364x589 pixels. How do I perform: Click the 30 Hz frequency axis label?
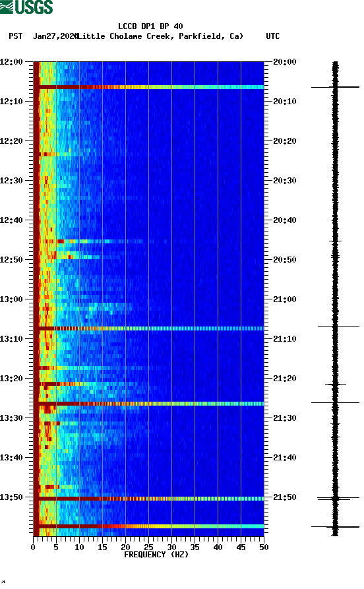pyautogui.click(x=171, y=547)
